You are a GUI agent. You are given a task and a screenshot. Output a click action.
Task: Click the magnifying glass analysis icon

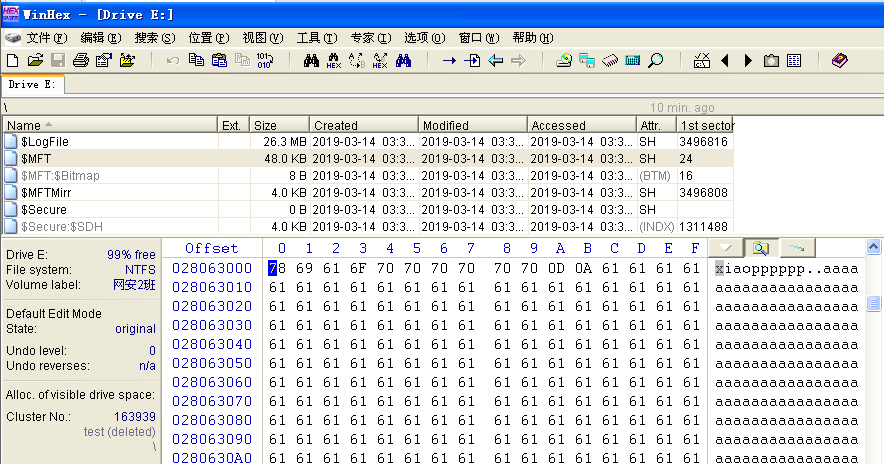(656, 60)
